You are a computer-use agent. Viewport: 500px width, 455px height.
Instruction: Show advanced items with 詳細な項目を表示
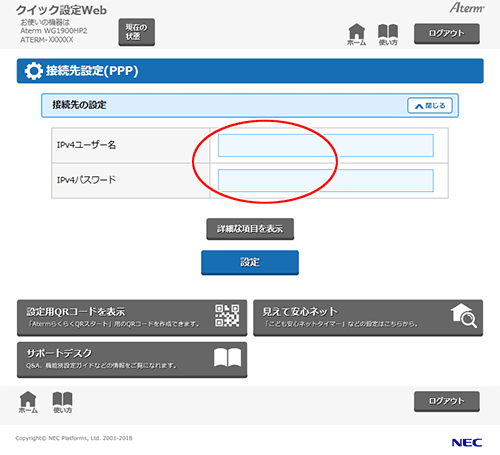[x=250, y=229]
